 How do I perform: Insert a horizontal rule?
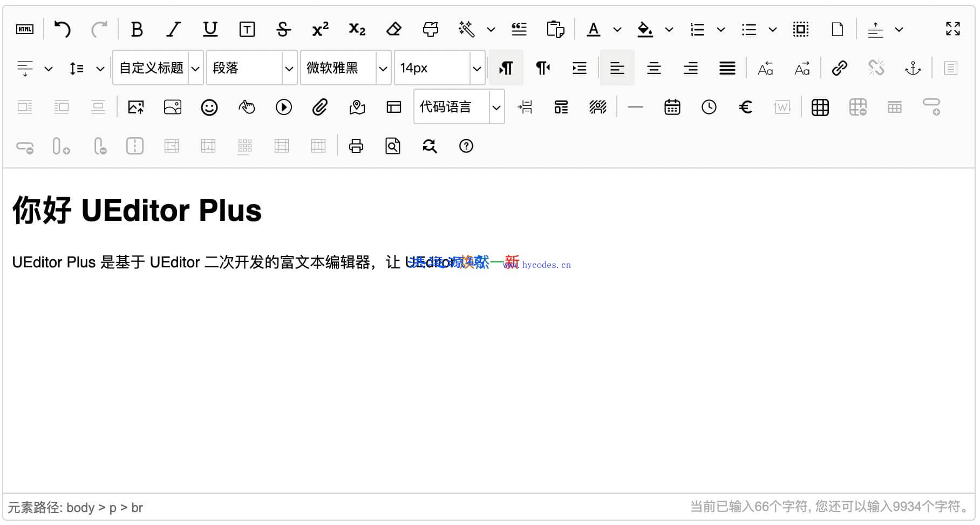point(636,107)
